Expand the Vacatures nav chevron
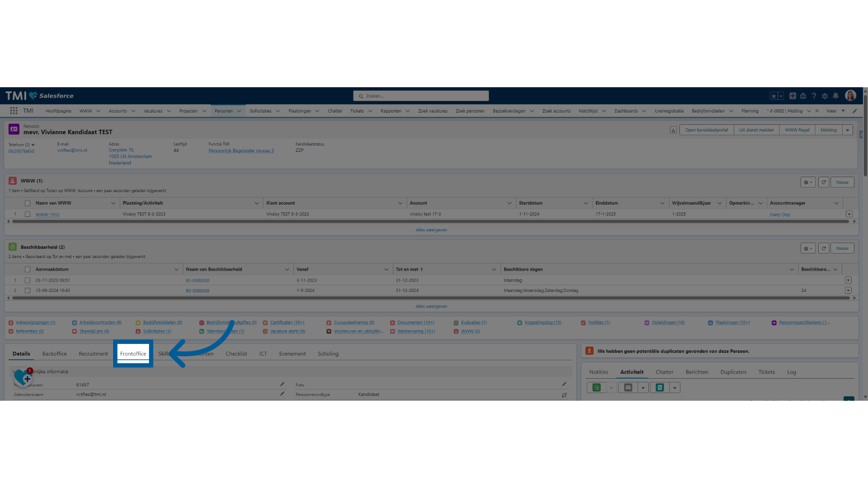Image resolution: width=868 pixels, height=488 pixels. point(169,111)
